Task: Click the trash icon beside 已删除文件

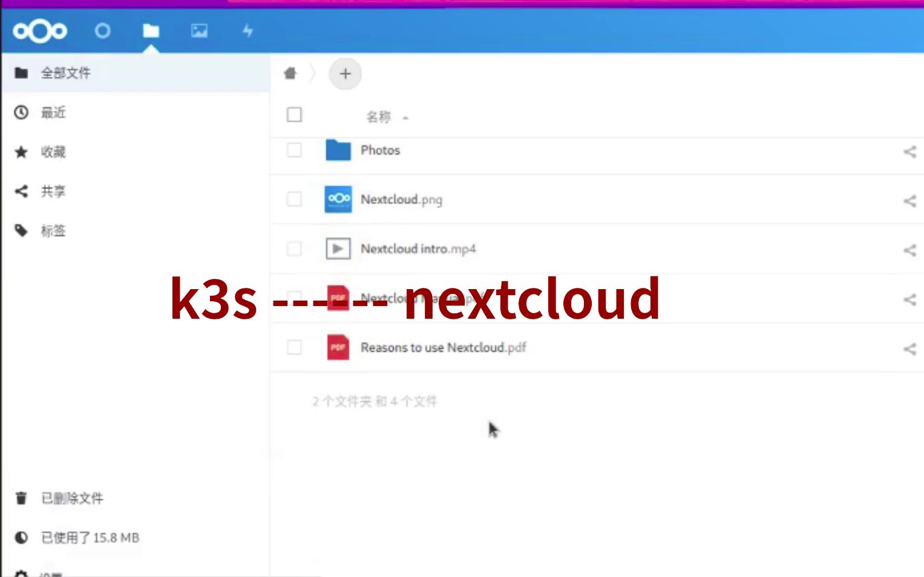Action: pyautogui.click(x=21, y=498)
